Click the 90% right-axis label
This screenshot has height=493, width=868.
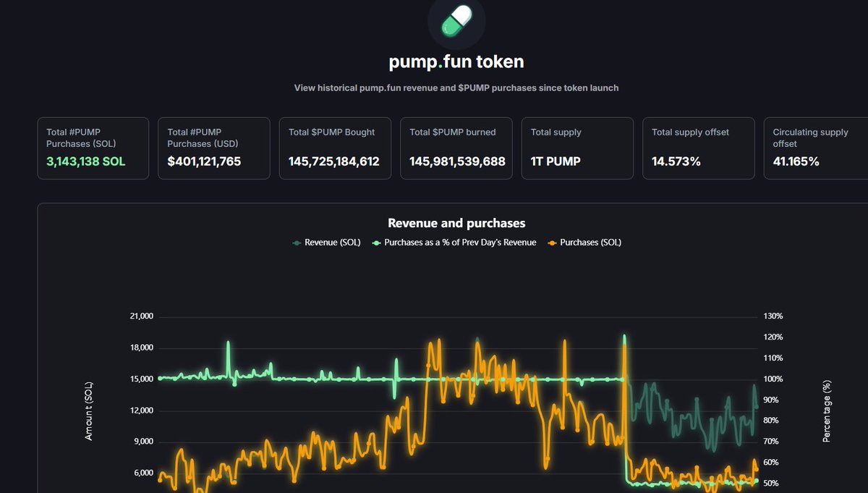coord(771,400)
